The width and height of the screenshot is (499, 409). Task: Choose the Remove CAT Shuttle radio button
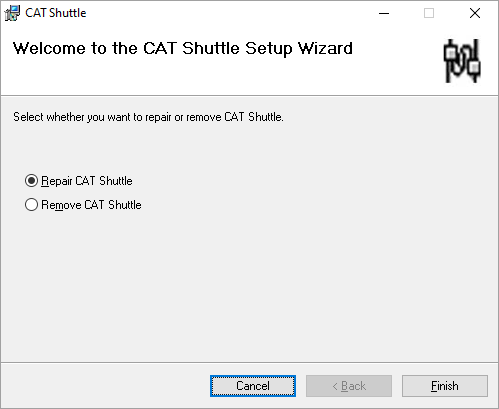[31, 205]
